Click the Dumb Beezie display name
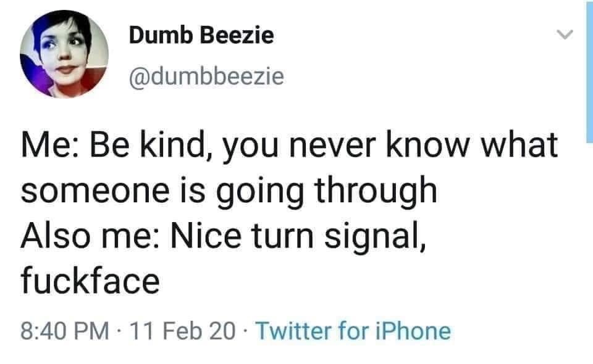This screenshot has width=593, height=364. tap(201, 36)
